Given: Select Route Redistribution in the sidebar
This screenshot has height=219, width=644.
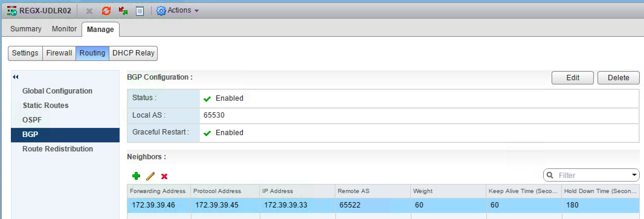Looking at the screenshot, I should point(57,149).
